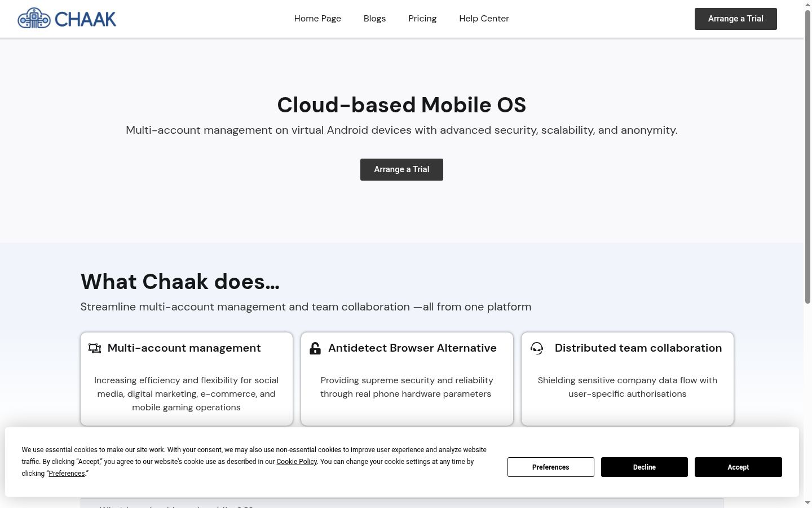The image size is (812, 508).
Task: Click the Multi-account management card icon
Action: 95,348
